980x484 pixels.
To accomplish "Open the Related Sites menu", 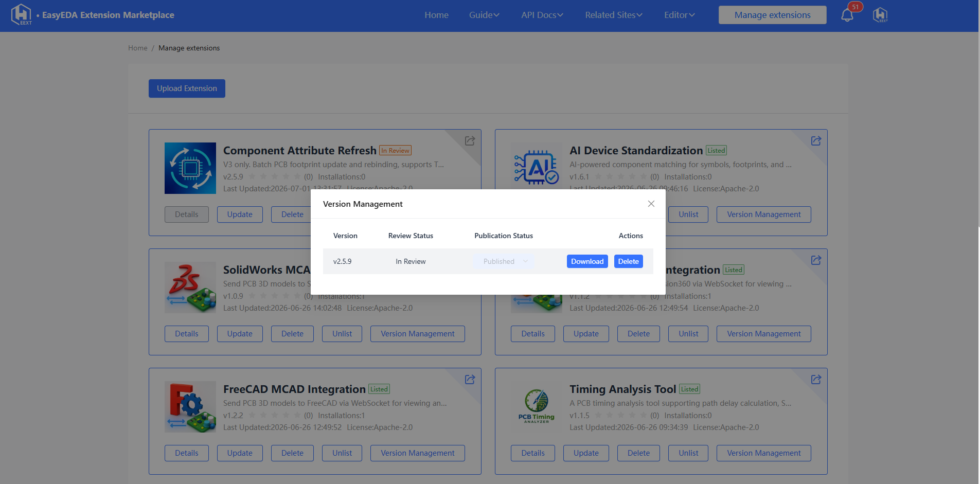I will pos(614,15).
